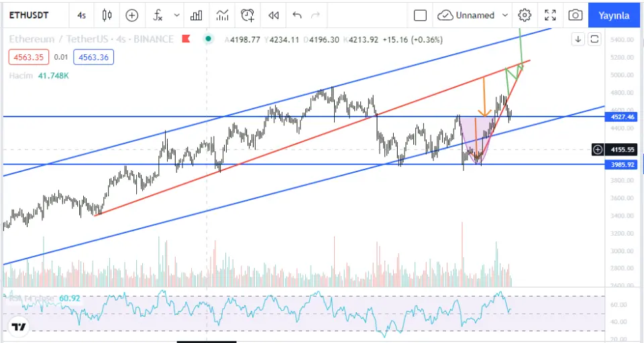This screenshot has width=644, height=343.
Task: Open the indicator templates icon
Action: pos(222,15)
